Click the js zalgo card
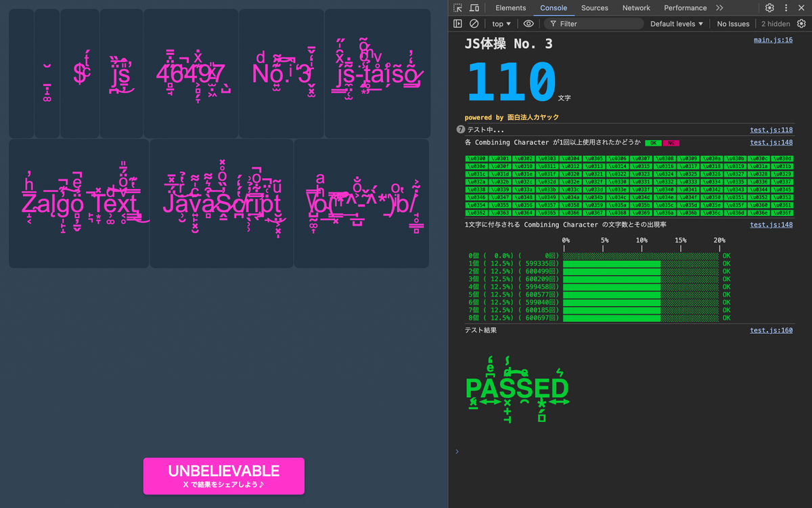Screen dimensions: 812x508 pyautogui.click(x=121, y=74)
